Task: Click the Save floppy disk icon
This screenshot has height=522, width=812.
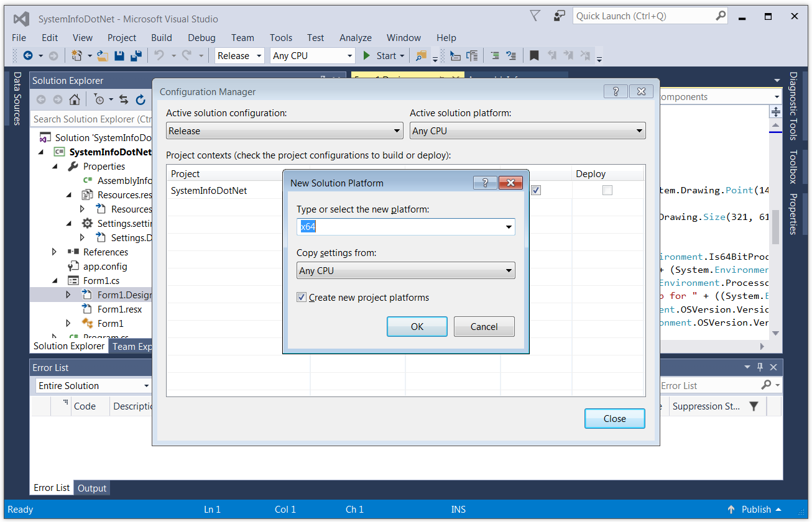Action: pos(119,56)
